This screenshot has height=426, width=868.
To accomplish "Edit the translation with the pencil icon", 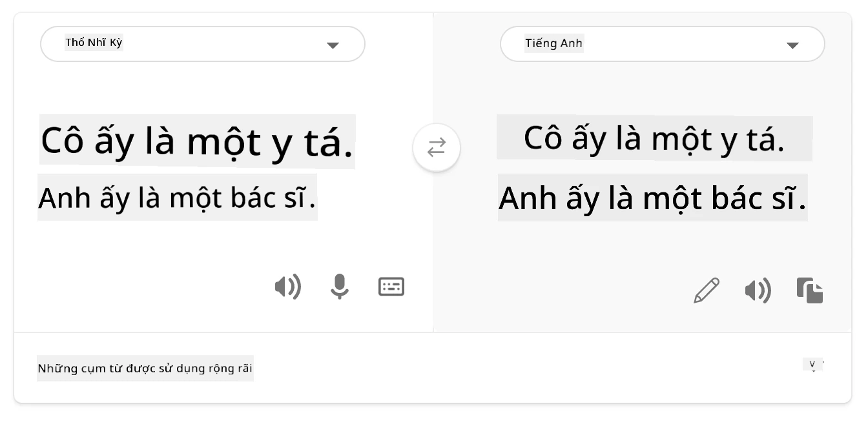I will click(x=707, y=290).
